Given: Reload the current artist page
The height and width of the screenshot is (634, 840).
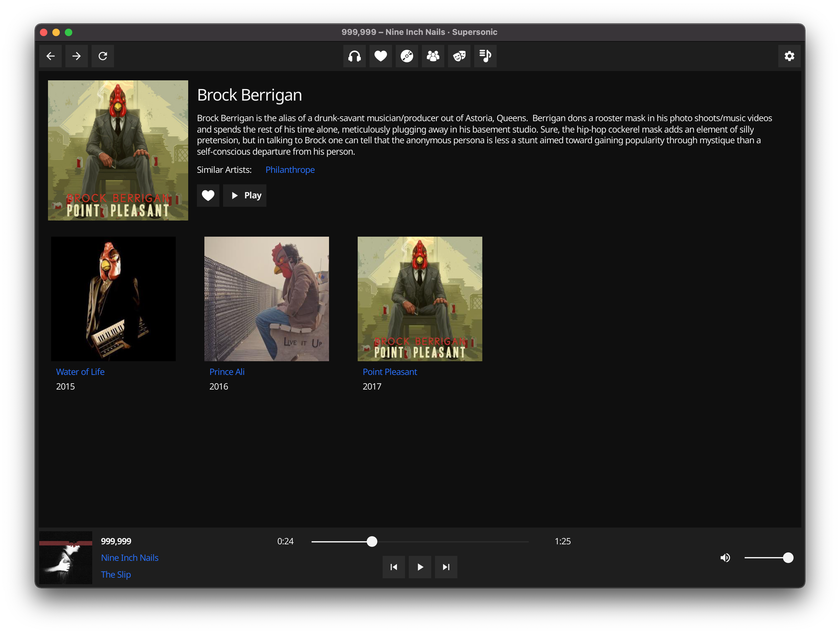Looking at the screenshot, I should (103, 56).
